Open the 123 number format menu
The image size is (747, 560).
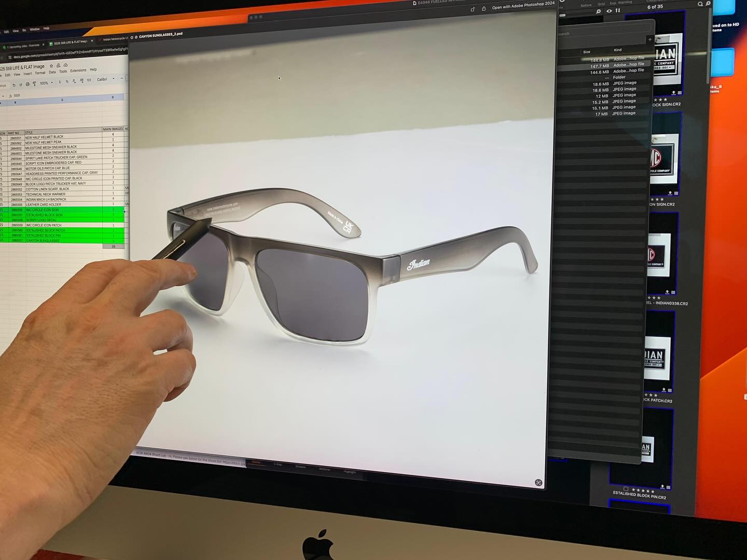pyautogui.click(x=89, y=80)
